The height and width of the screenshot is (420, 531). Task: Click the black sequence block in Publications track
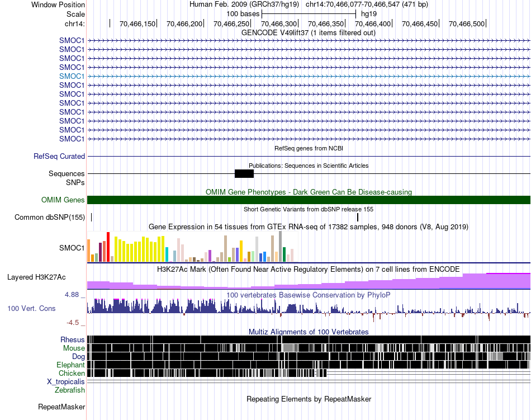[x=244, y=174]
